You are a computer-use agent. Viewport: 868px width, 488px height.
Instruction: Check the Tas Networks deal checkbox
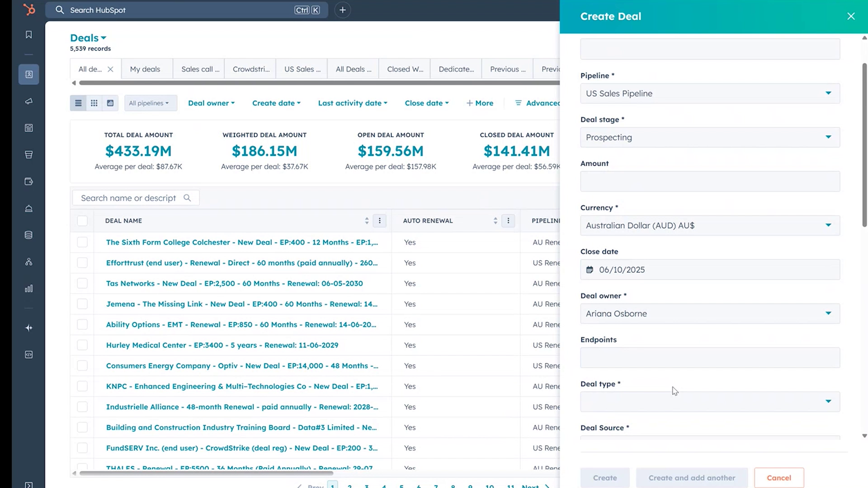82,283
